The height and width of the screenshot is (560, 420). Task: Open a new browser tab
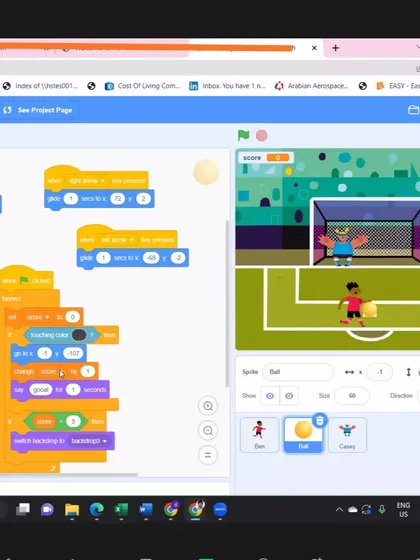335,48
